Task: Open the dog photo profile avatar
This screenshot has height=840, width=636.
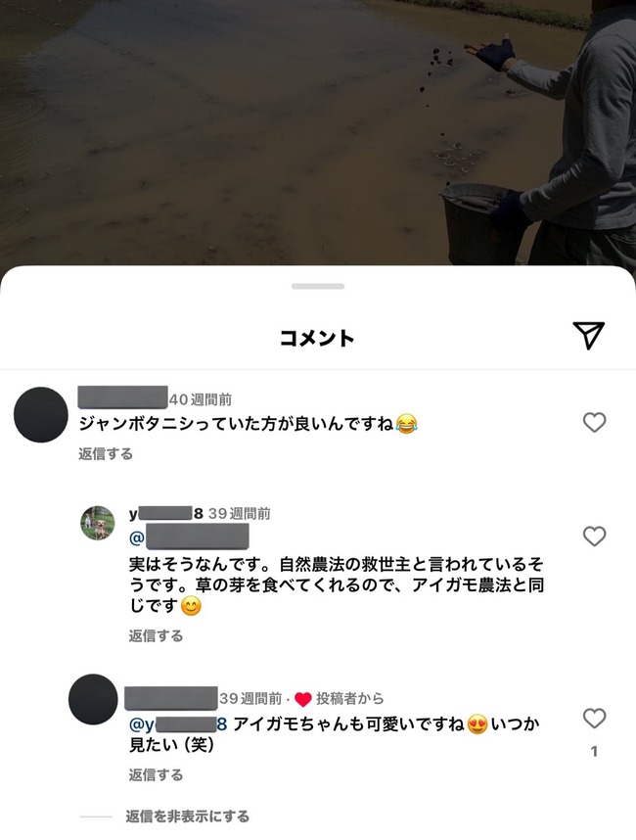Action: coord(98,523)
